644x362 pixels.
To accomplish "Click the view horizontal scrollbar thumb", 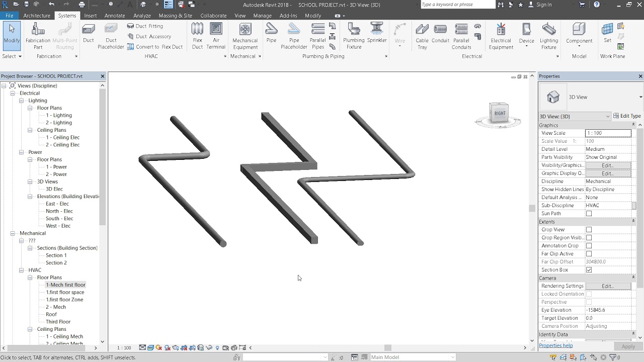I will (387, 347).
